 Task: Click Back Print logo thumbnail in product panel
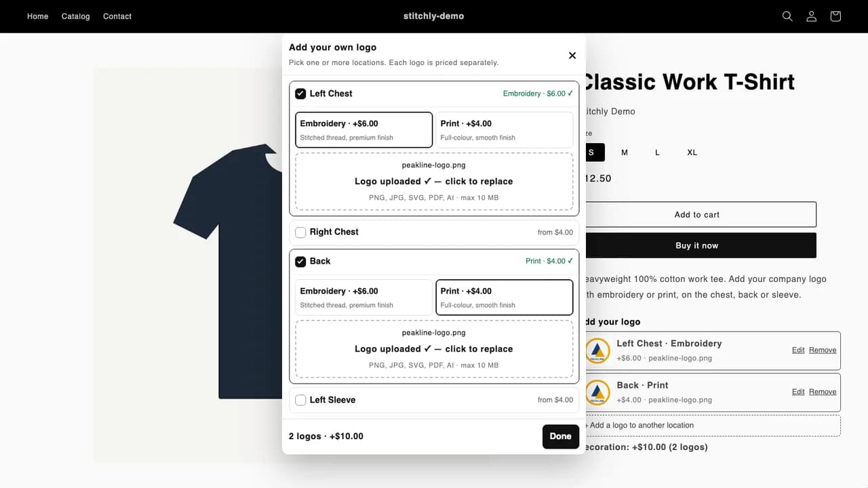point(597,392)
